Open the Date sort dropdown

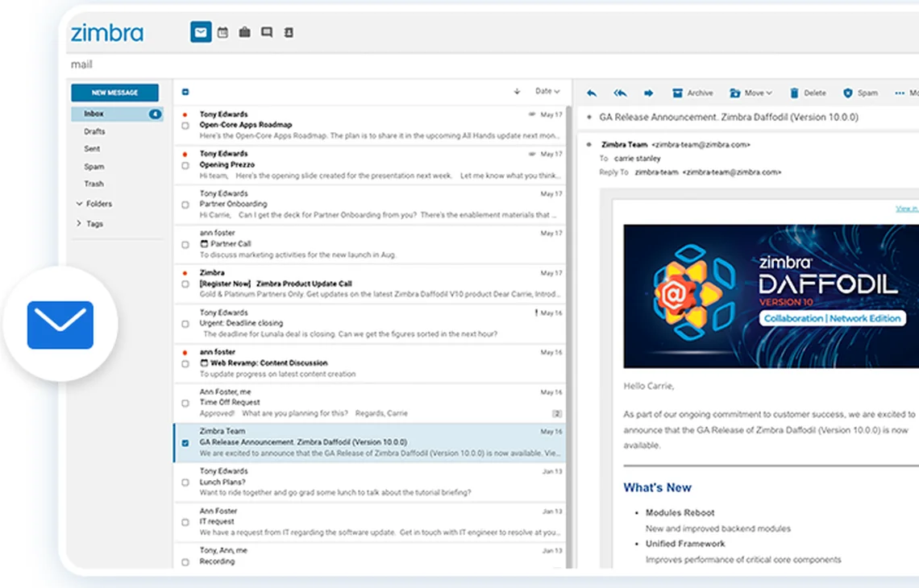[547, 91]
